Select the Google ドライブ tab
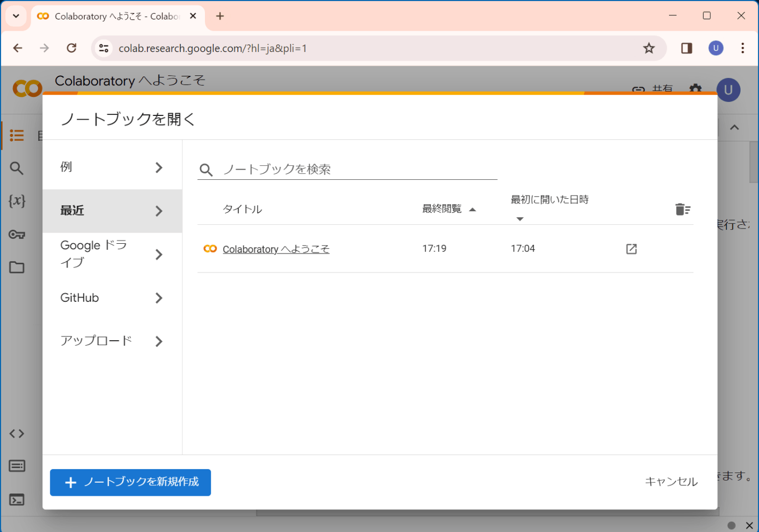This screenshot has height=532, width=759. tap(112, 254)
